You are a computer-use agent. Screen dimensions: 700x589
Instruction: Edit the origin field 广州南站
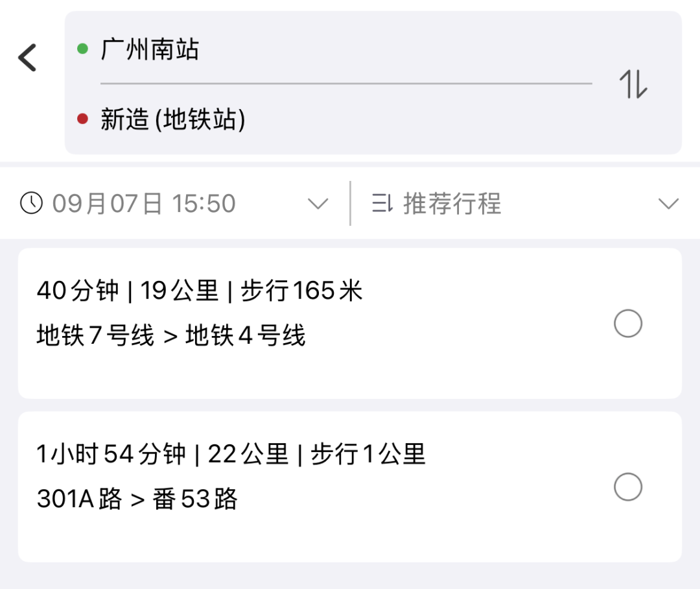point(150,49)
